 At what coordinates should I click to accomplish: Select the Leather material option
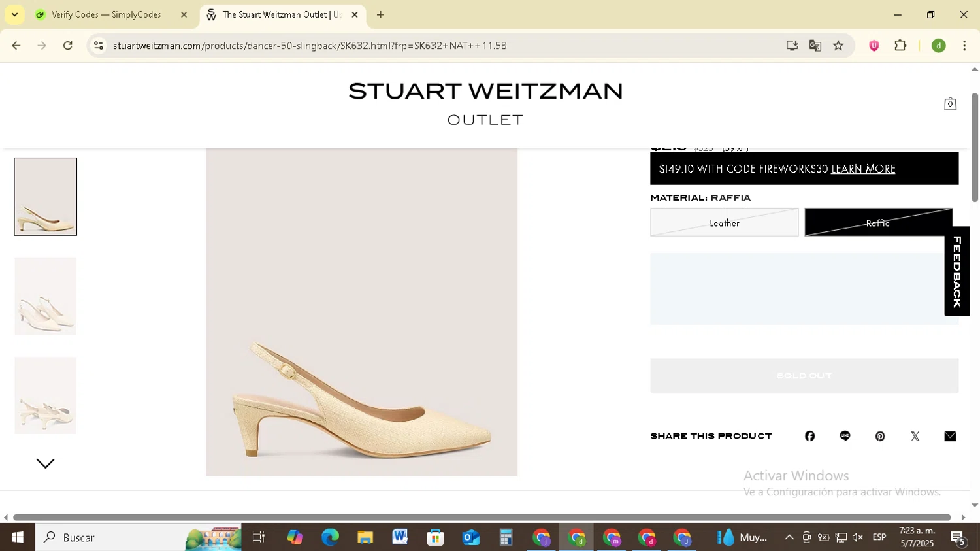725,222
